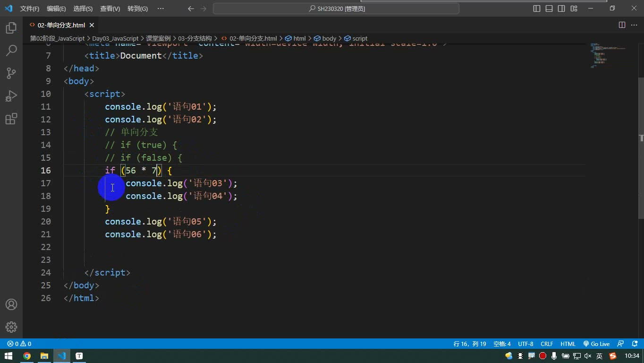Toggle the primary side bar layout

point(537,9)
